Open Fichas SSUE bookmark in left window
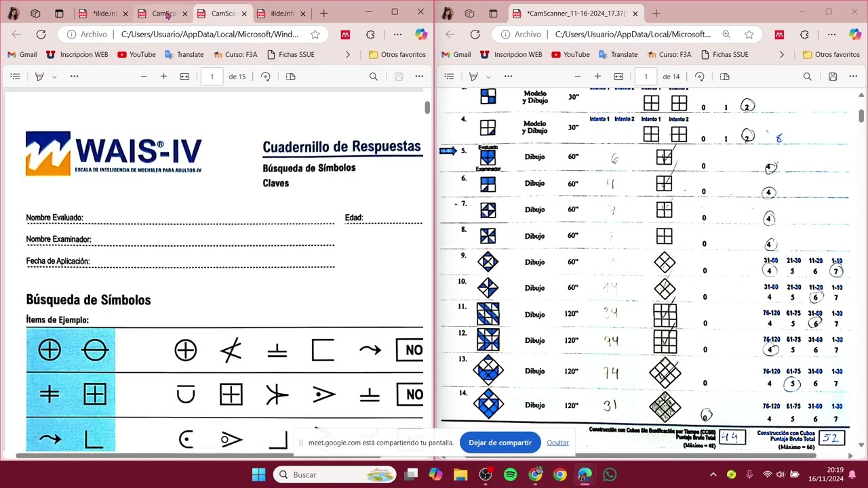The height and width of the screenshot is (488, 868). pyautogui.click(x=291, y=54)
